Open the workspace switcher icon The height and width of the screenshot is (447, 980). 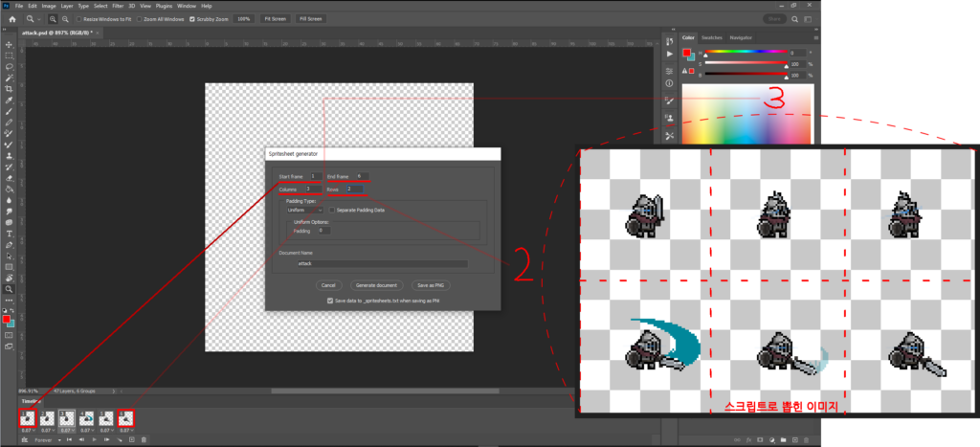(x=809, y=19)
